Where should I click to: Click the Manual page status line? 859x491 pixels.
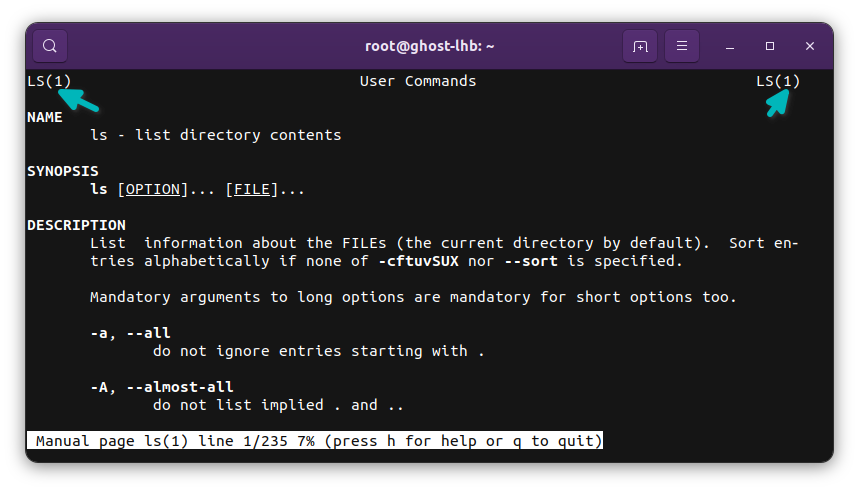pos(315,441)
